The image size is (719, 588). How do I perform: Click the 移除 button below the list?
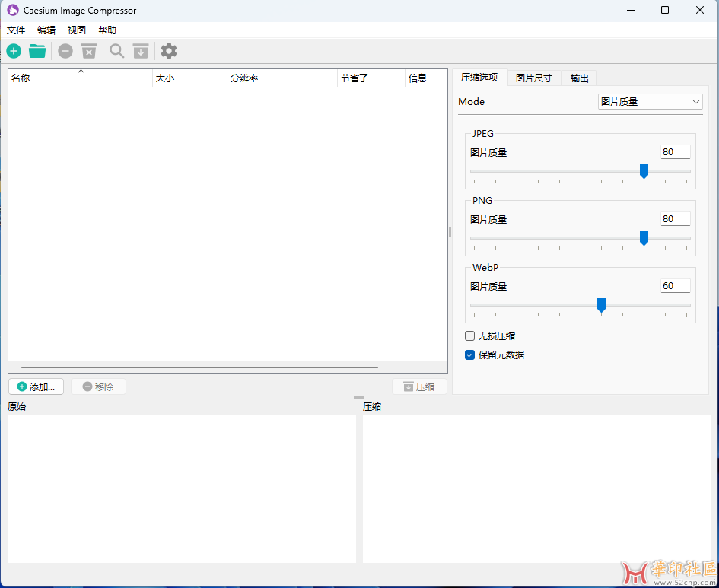[x=98, y=387]
